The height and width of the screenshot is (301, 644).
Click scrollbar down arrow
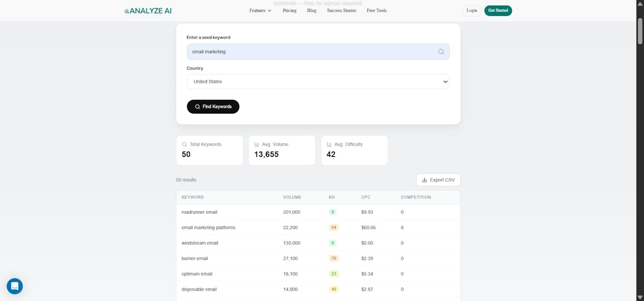click(x=640, y=297)
